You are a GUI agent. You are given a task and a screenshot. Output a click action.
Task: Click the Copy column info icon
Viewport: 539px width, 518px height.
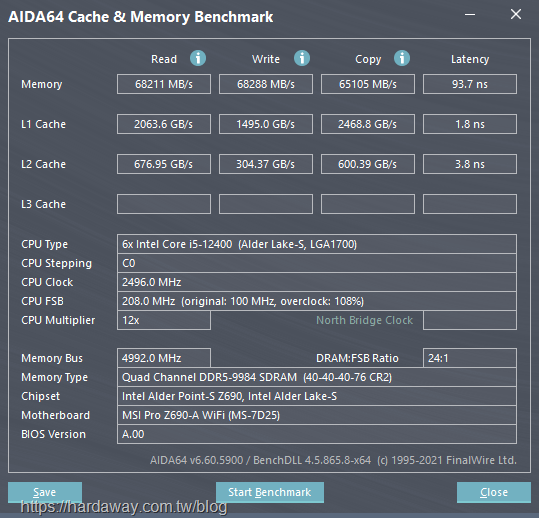pyautogui.click(x=402, y=58)
